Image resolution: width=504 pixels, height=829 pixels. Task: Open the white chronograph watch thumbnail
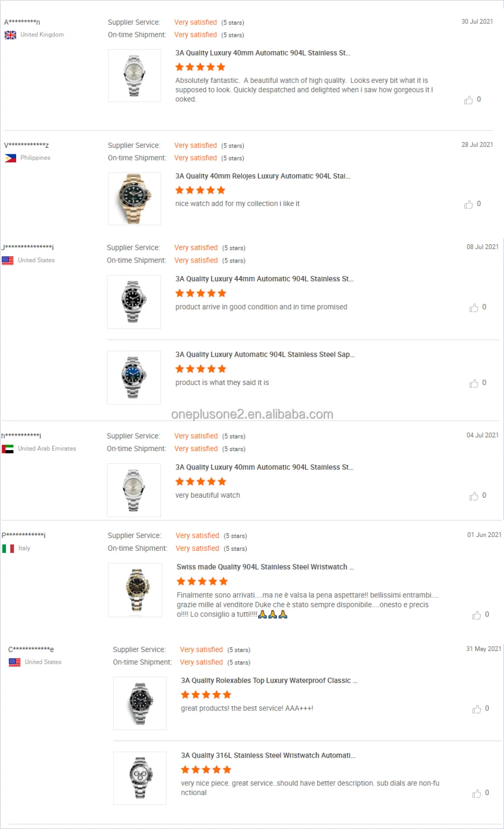click(140, 778)
